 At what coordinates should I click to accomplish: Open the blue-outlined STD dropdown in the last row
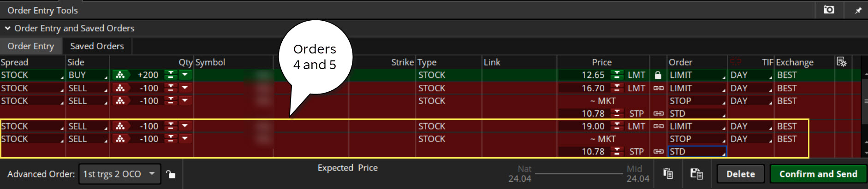[697, 151]
